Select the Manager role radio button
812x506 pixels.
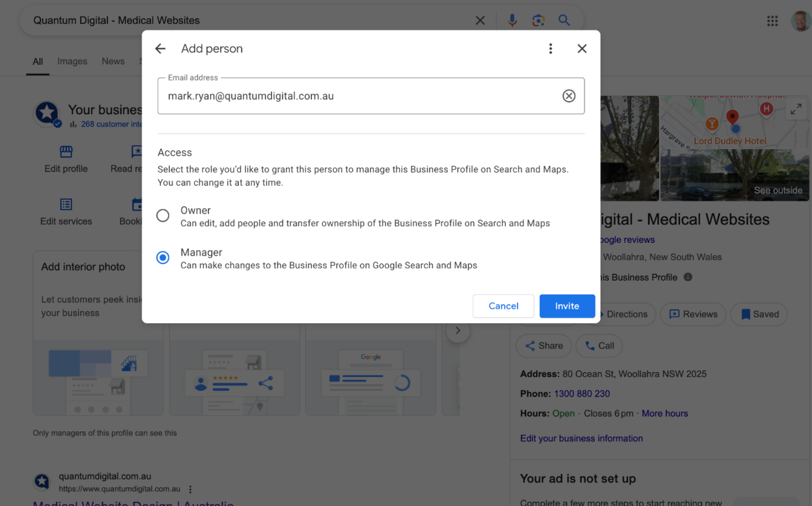(x=163, y=258)
